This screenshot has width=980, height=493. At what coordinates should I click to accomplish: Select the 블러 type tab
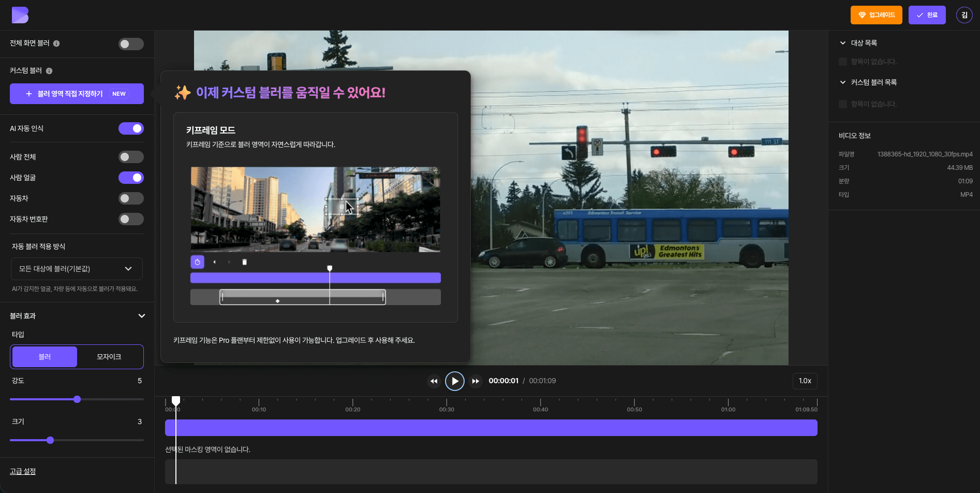pyautogui.click(x=44, y=357)
